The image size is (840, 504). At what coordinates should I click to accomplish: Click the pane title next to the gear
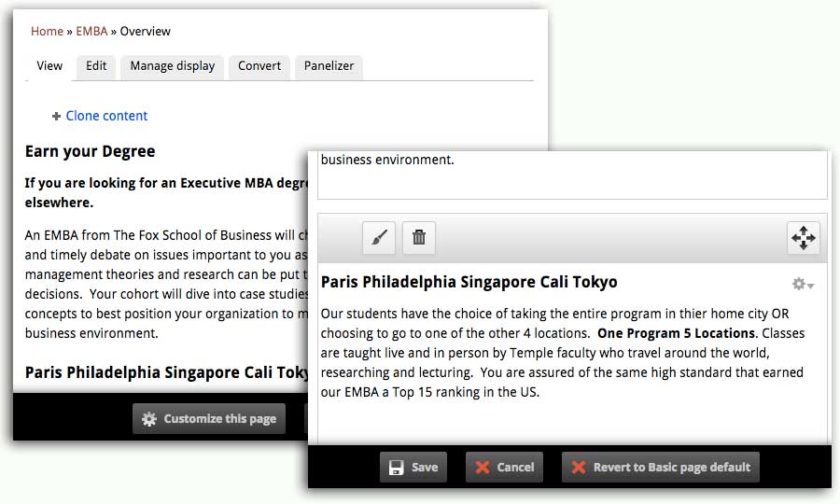point(469,282)
